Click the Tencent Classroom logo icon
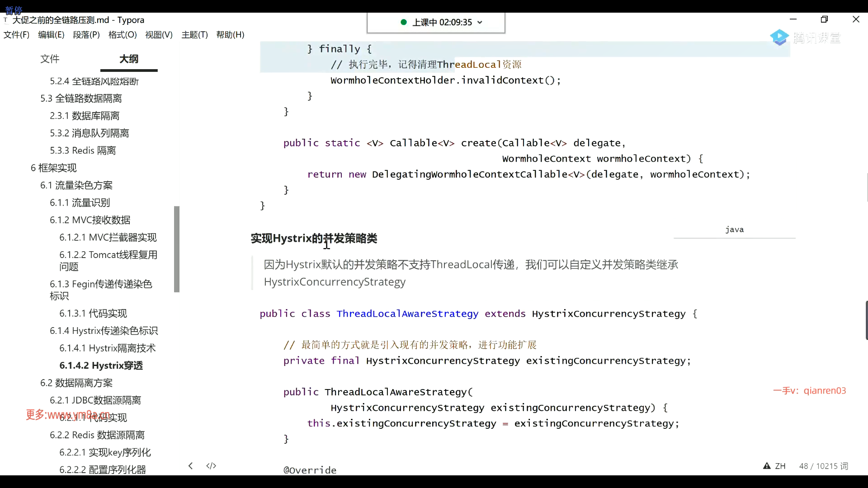This screenshot has width=868, height=488. [779, 38]
